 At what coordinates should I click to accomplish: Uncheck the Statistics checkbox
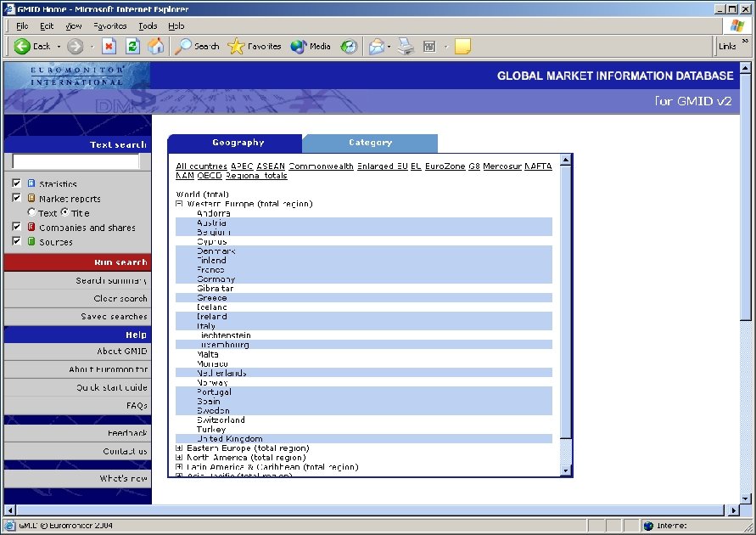[x=16, y=183]
